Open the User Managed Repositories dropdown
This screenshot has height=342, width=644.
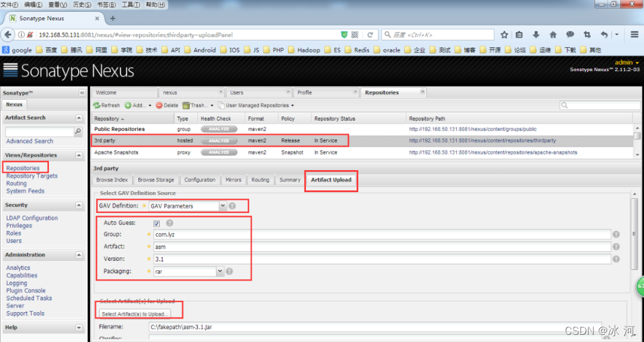(256, 106)
